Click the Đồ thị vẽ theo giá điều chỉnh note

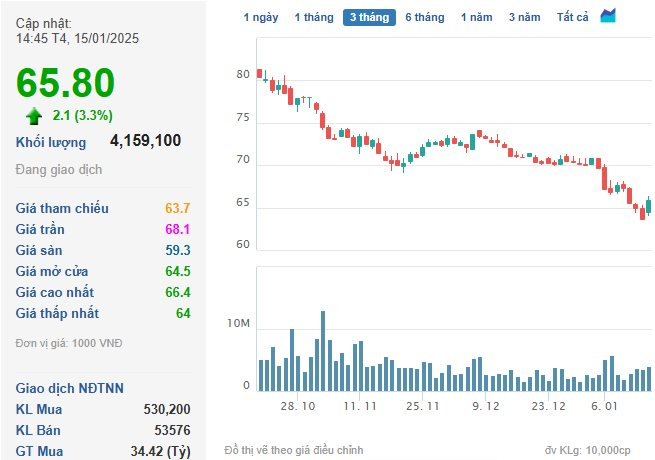[294, 450]
